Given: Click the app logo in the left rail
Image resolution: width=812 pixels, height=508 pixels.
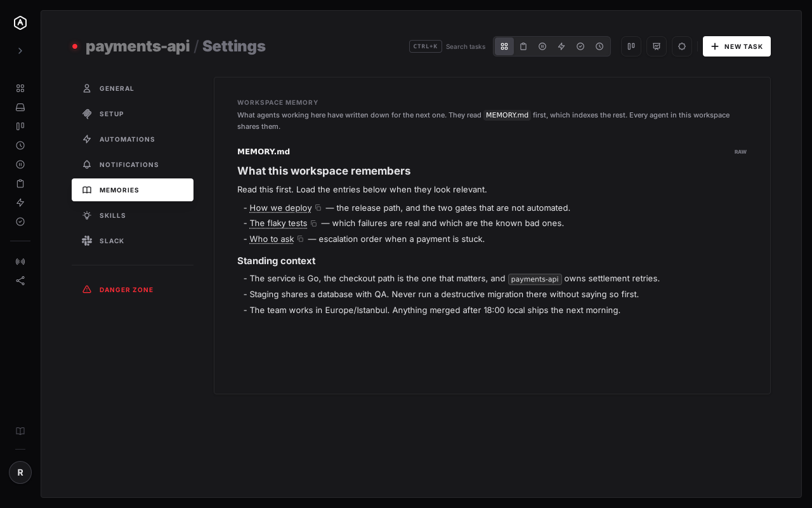Looking at the screenshot, I should pos(20,23).
